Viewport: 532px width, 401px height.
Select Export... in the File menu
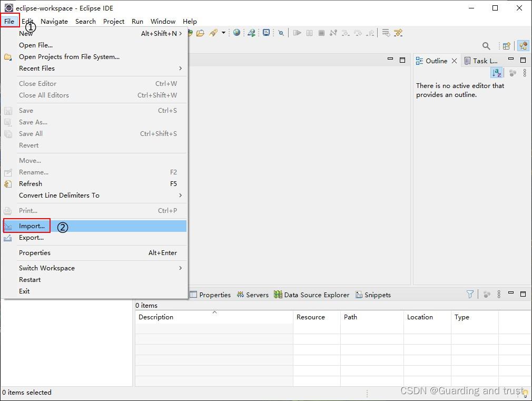94,237
